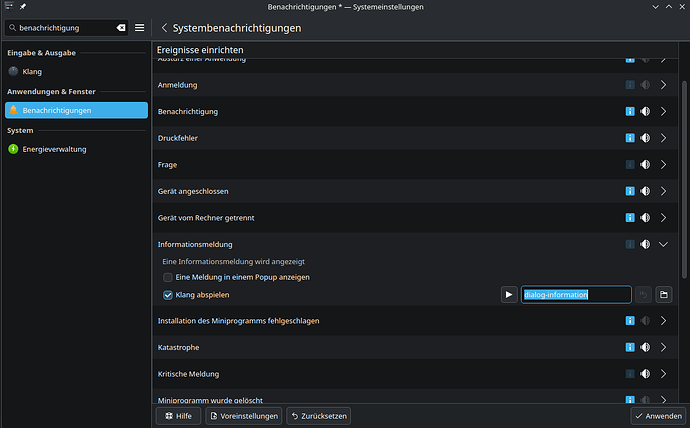Open the sound file browser folder icon
The image size is (690, 428).
coord(663,295)
